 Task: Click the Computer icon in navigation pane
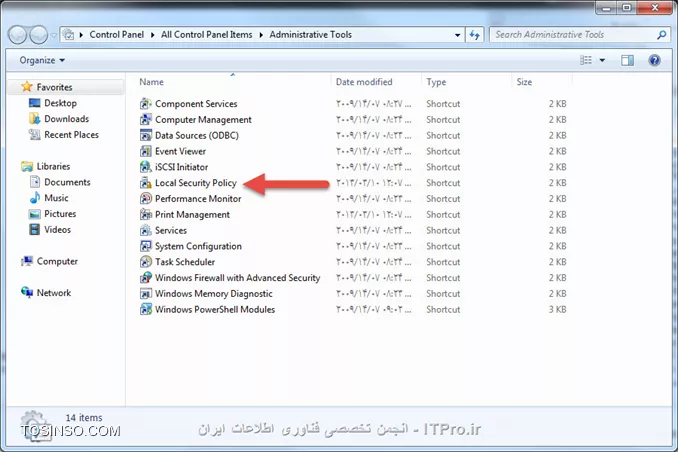27,261
